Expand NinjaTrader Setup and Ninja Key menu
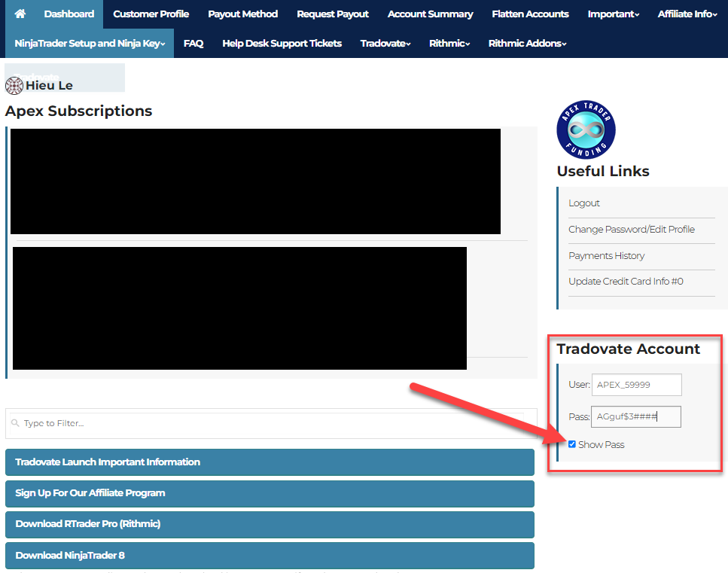 (x=90, y=44)
